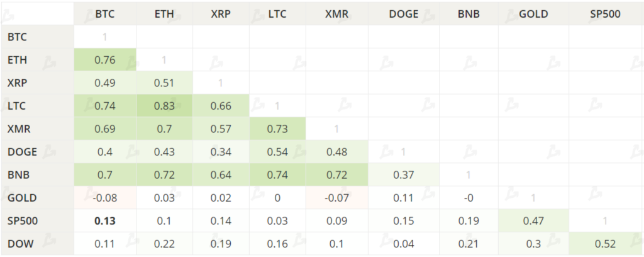644x257 pixels.
Task: Select the DOGE column header
Action: pyautogui.click(x=403, y=14)
